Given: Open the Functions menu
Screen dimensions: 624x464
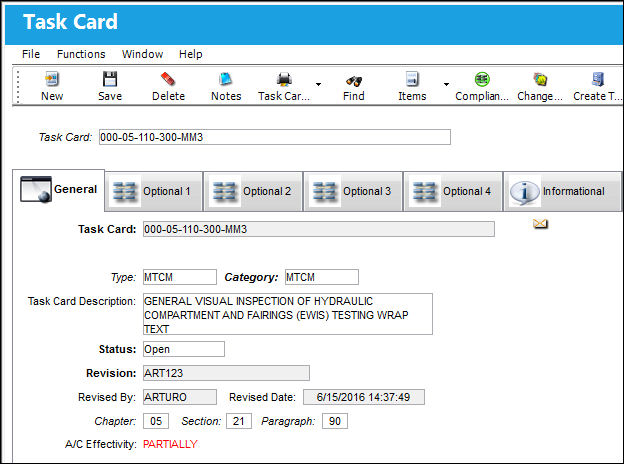Looking at the screenshot, I should pyautogui.click(x=81, y=54).
